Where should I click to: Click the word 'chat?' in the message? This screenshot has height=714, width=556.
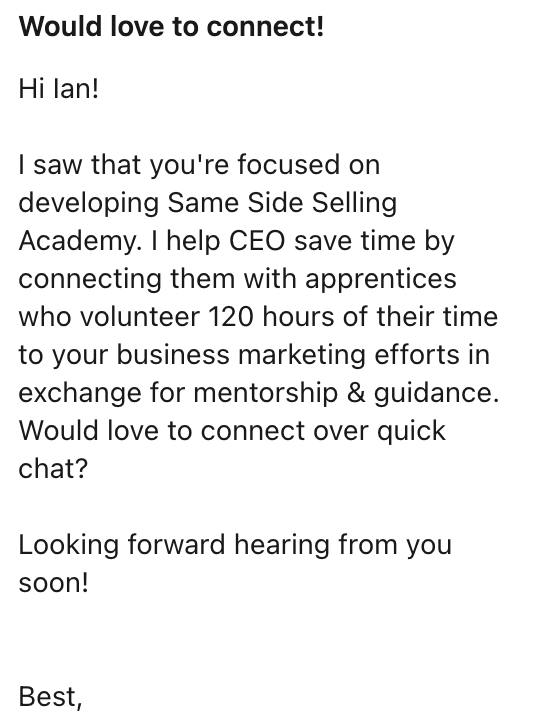pyautogui.click(x=53, y=469)
